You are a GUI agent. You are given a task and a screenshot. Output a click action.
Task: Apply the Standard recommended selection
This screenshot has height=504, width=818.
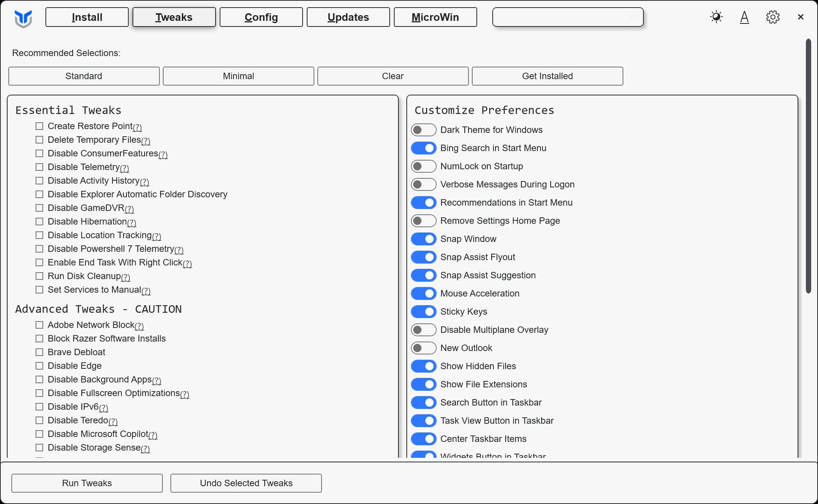pyautogui.click(x=84, y=76)
